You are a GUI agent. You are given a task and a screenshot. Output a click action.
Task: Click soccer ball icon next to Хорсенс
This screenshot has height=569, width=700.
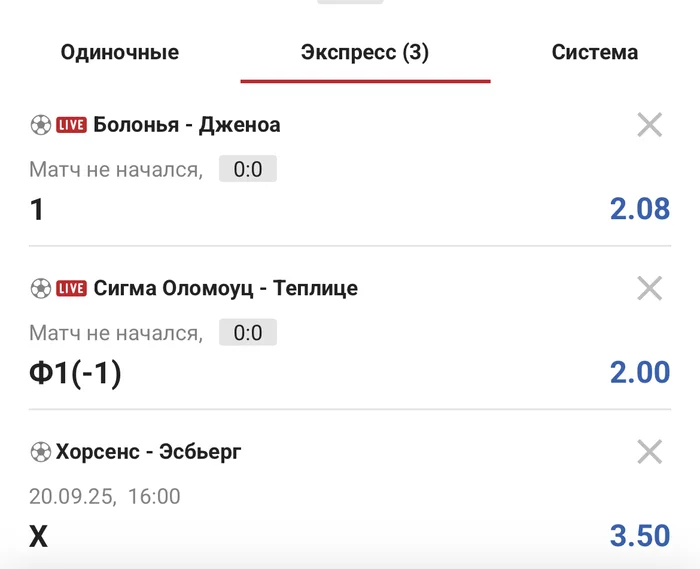[40, 452]
